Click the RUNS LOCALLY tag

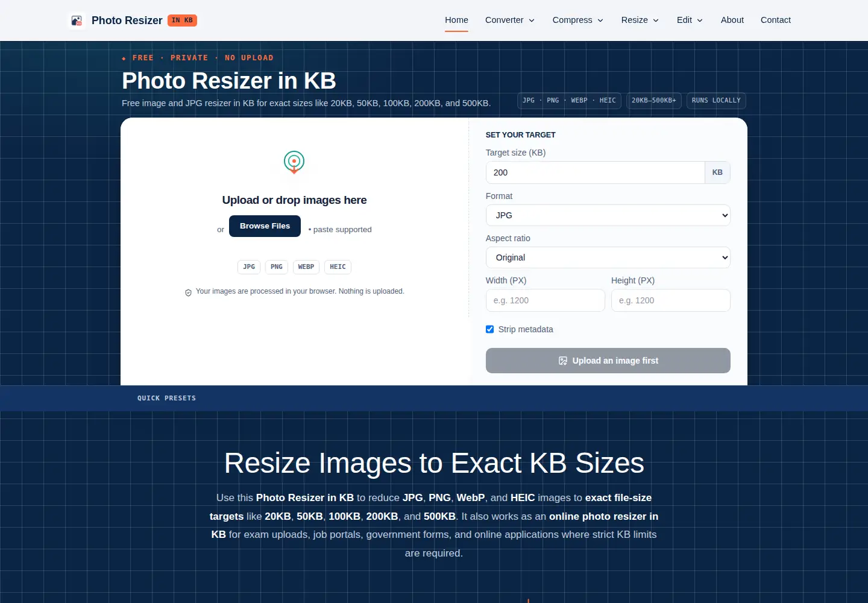pos(716,101)
